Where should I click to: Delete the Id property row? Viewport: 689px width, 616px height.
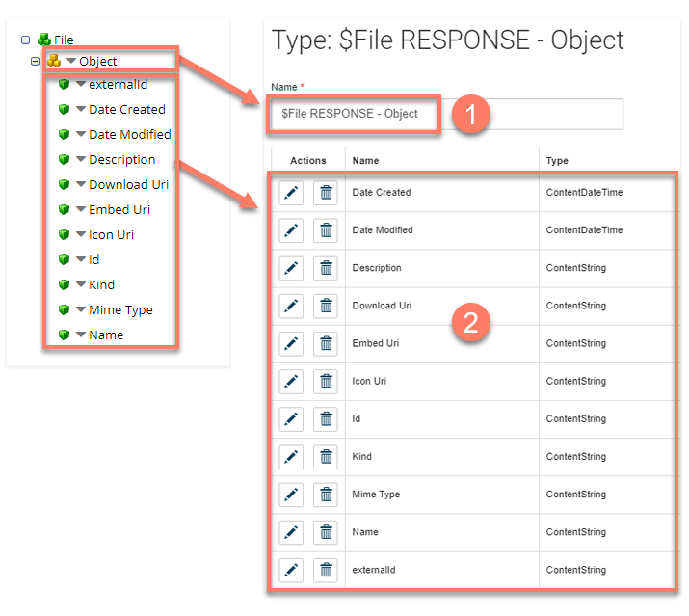click(326, 419)
